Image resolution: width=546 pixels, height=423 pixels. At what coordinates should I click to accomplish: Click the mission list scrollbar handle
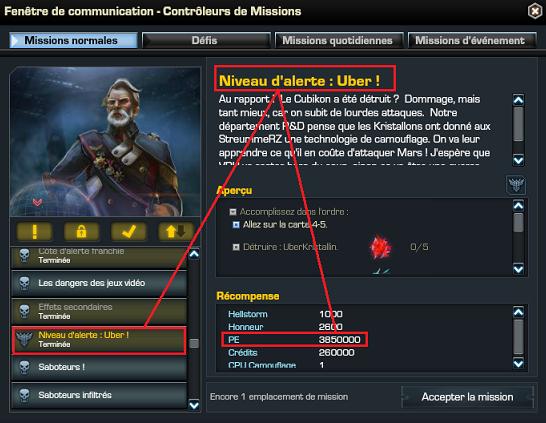194,344
